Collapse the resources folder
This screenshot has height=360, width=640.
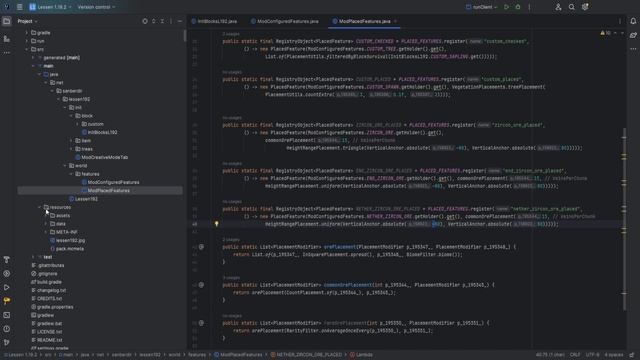pyautogui.click(x=40, y=207)
